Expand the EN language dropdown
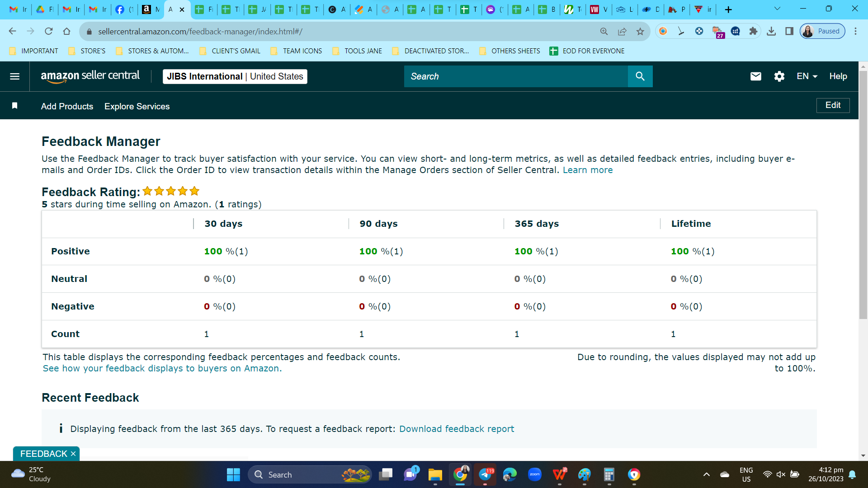The width and height of the screenshot is (868, 488). pyautogui.click(x=807, y=76)
